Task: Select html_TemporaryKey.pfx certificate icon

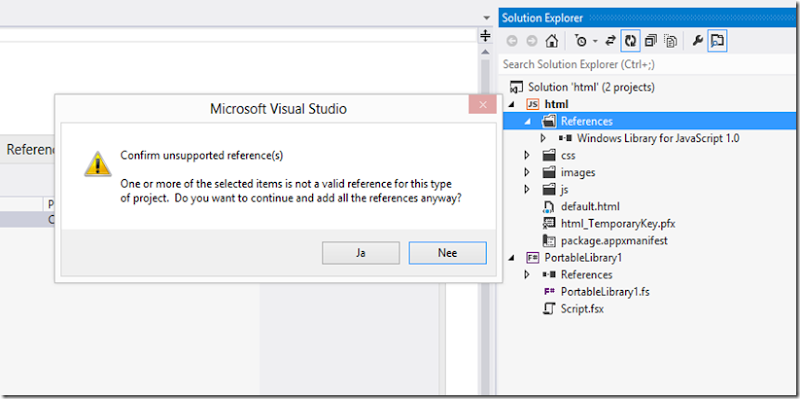Action: click(x=549, y=223)
